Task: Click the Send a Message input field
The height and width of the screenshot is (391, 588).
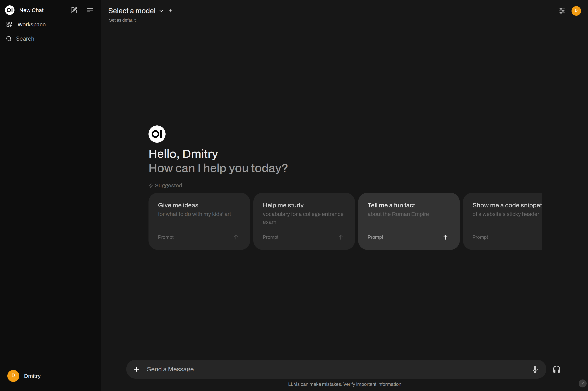Action: click(x=336, y=369)
